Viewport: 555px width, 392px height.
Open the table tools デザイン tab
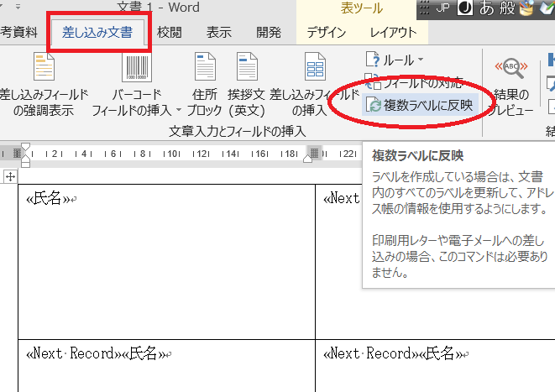point(328,33)
